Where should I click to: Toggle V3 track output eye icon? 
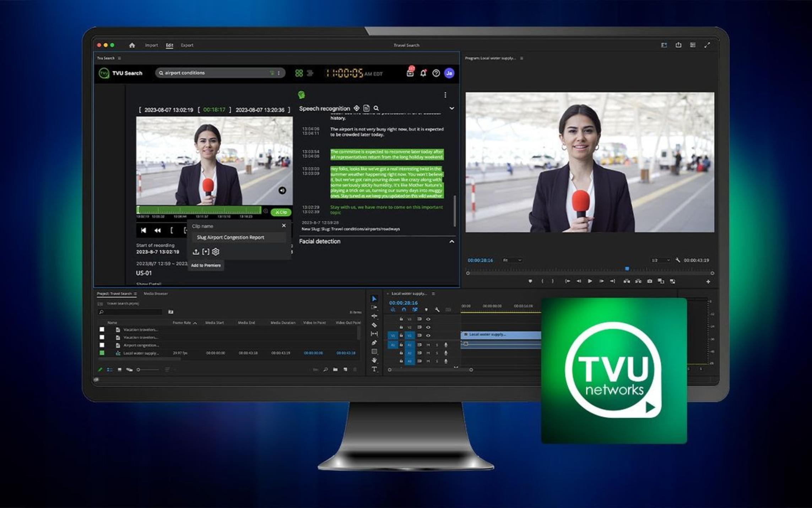pos(428,319)
